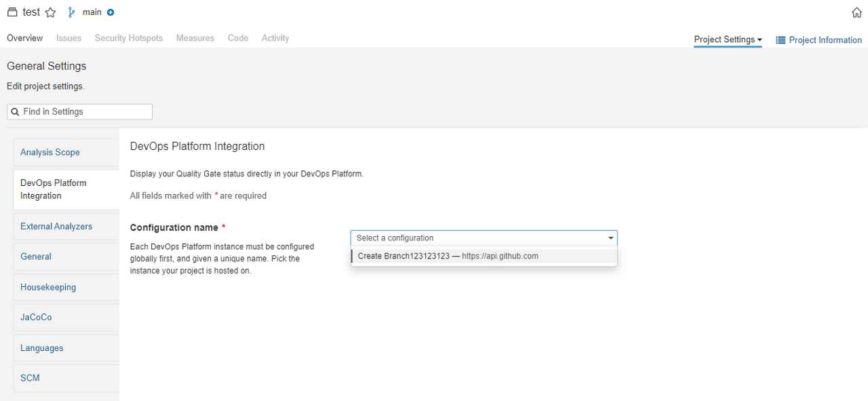This screenshot has width=868, height=401.
Task: Select DevOps Platform Integration category
Action: point(66,189)
